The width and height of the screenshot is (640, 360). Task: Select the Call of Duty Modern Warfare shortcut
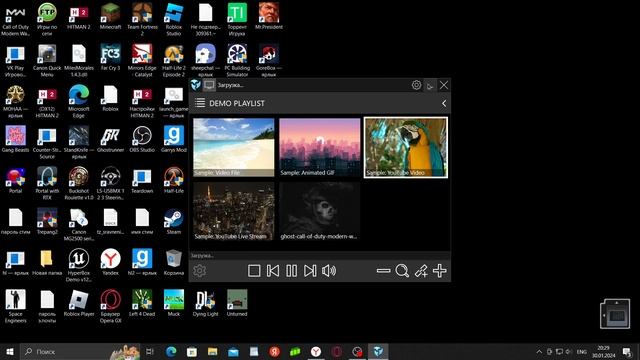click(x=16, y=19)
